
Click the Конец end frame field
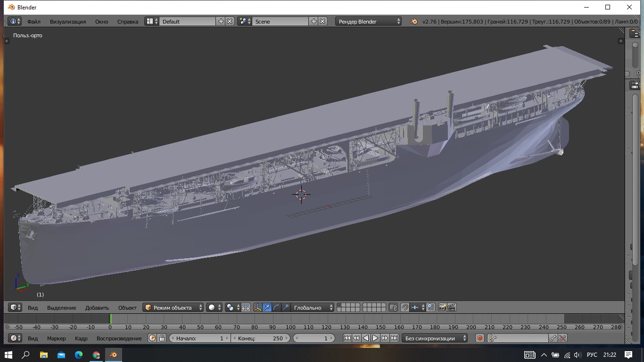tap(260, 338)
